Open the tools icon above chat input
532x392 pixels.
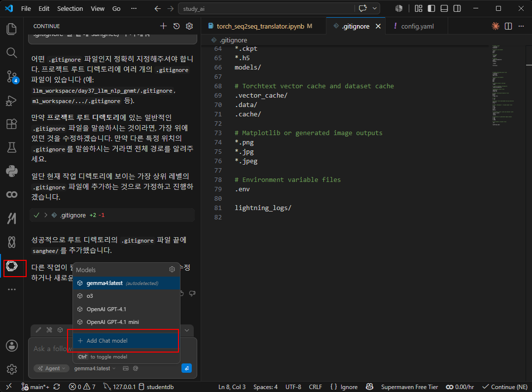pyautogui.click(x=49, y=330)
